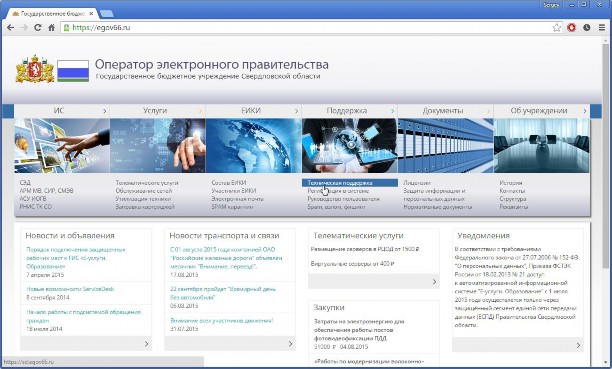
Task: Open the 22 сентября car-free day news
Action: 223,293
